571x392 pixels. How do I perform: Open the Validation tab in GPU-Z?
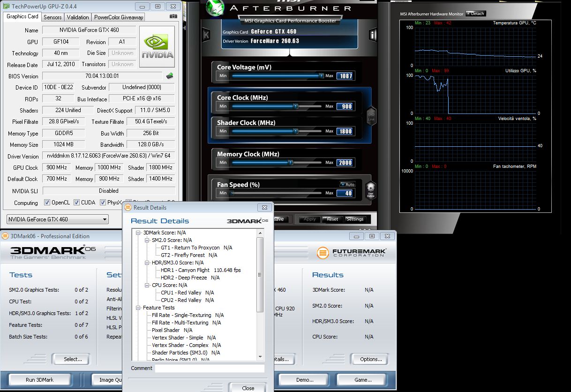tap(78, 17)
